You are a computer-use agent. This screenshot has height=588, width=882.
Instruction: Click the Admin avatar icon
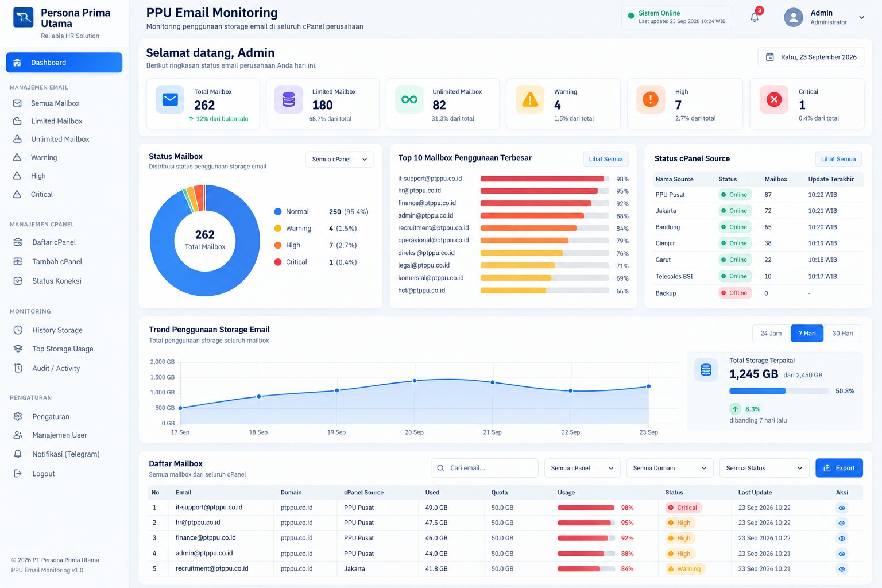click(794, 17)
